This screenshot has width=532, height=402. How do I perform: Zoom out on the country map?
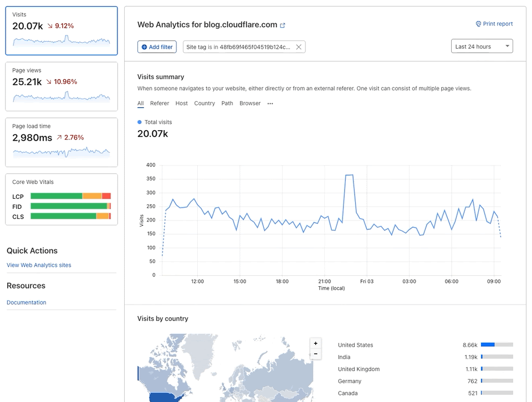pyautogui.click(x=315, y=354)
